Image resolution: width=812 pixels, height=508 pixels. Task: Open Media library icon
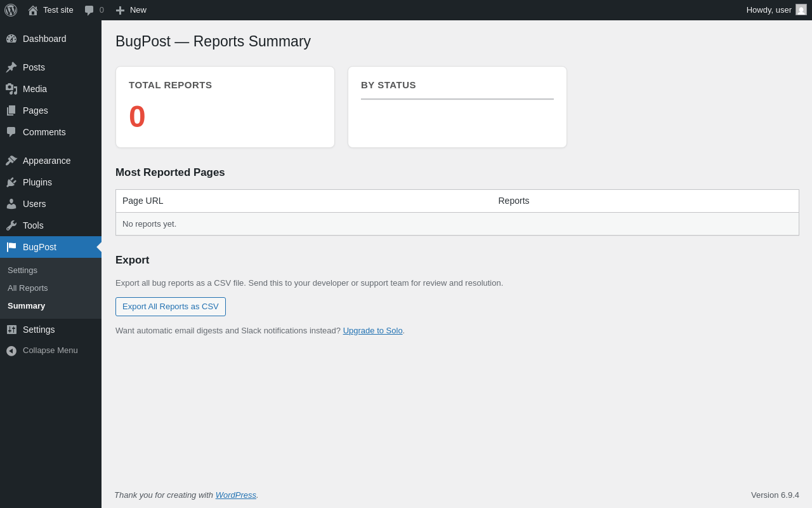pyautogui.click(x=11, y=89)
